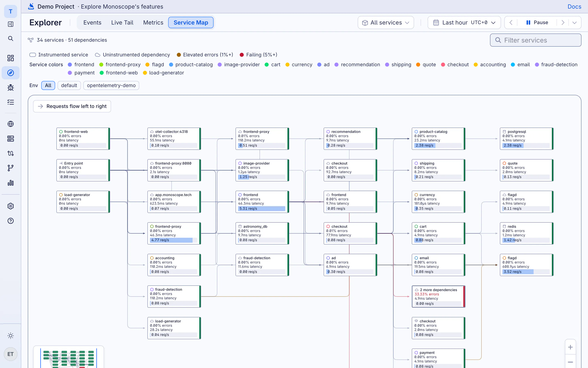Image resolution: width=588 pixels, height=368 pixels.
Task: Select the astronomy_db service node
Action: (x=262, y=233)
